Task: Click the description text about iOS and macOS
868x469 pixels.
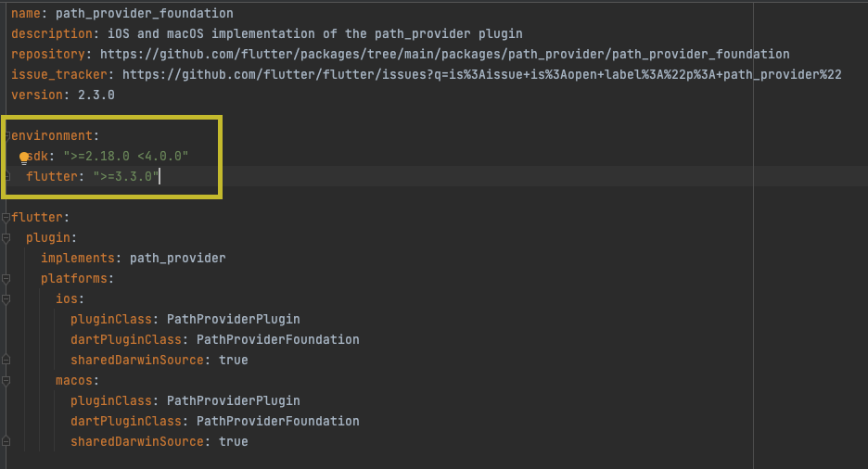Action: point(314,33)
